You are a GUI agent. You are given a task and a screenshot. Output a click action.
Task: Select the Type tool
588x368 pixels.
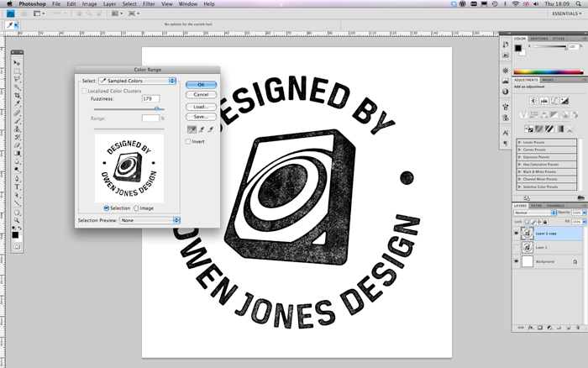coord(17,187)
